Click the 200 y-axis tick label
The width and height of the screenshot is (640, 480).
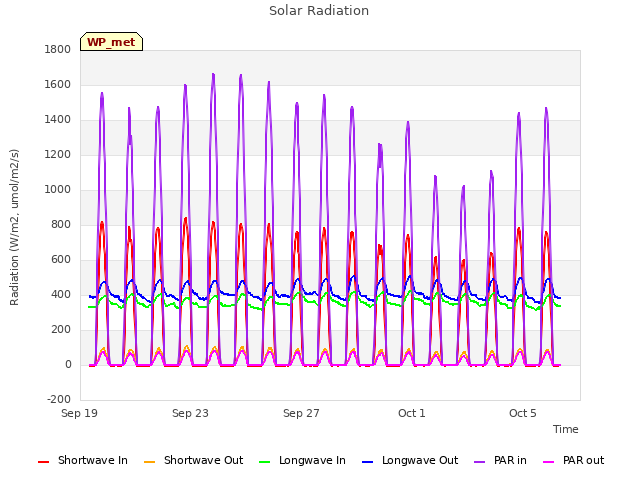61,330
